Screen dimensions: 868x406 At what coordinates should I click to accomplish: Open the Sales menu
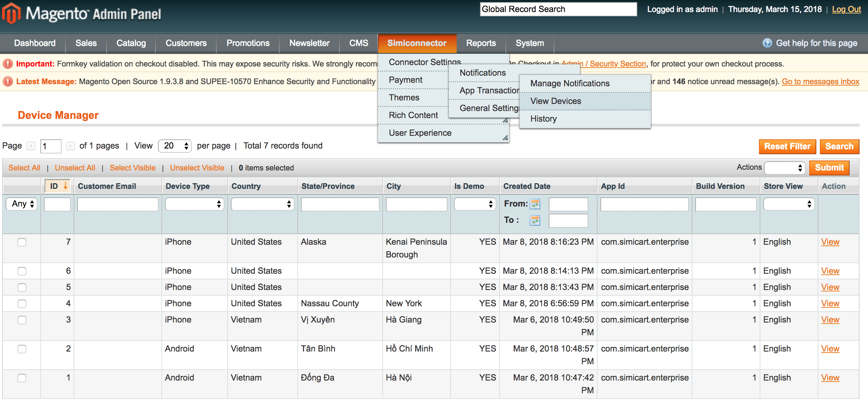pos(86,43)
